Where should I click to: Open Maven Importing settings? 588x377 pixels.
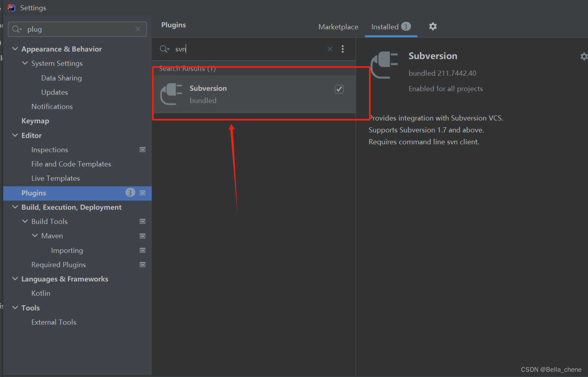pos(67,251)
